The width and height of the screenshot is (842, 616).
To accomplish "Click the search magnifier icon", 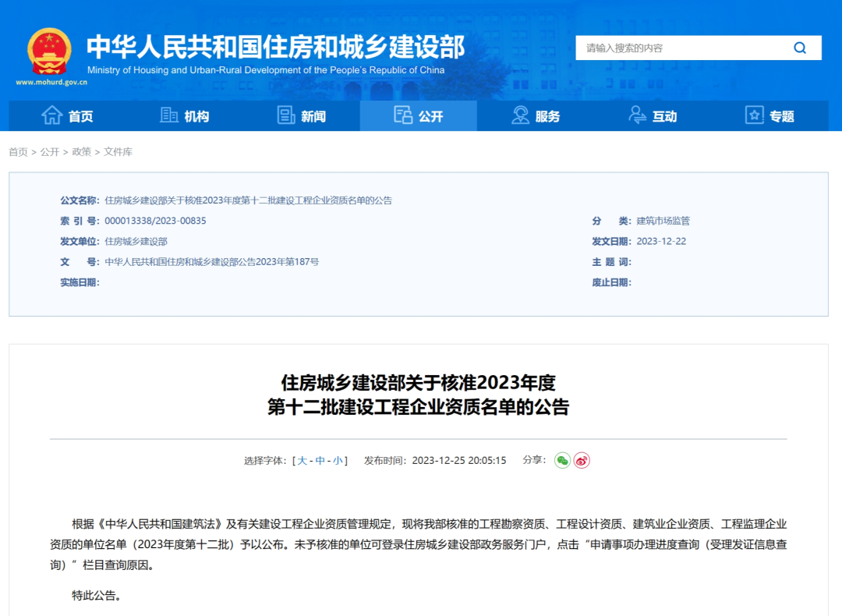I will (x=800, y=48).
